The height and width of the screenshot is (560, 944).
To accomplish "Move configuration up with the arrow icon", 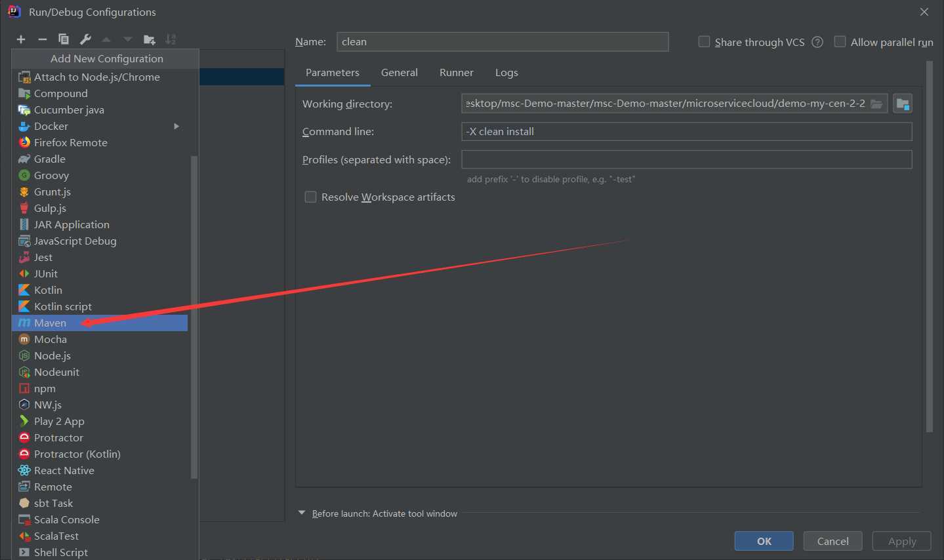I will (106, 39).
